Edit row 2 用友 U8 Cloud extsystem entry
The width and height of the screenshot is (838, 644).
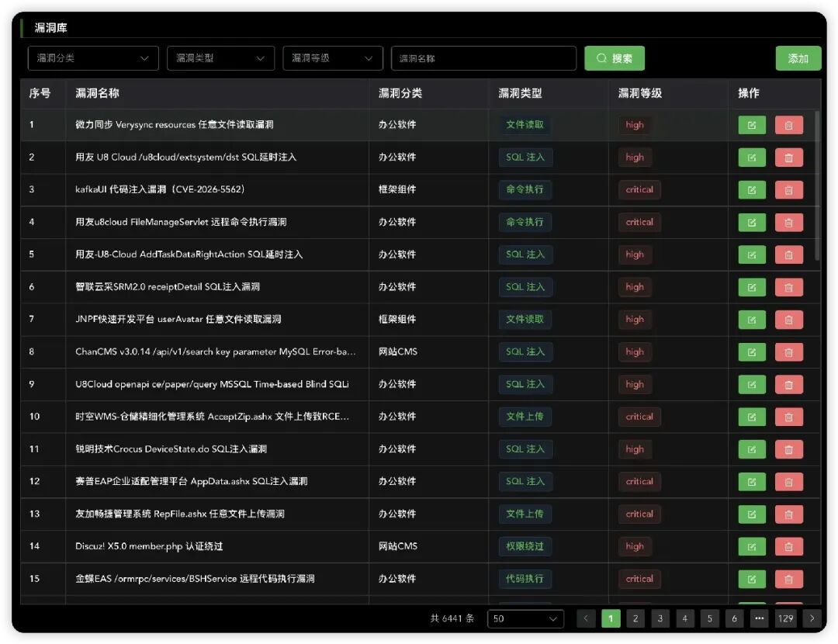coord(751,158)
